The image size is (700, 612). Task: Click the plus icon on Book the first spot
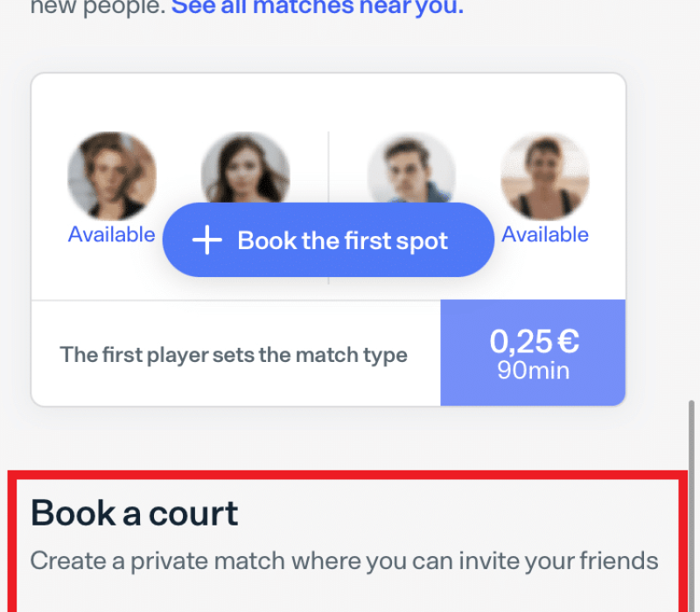click(206, 240)
